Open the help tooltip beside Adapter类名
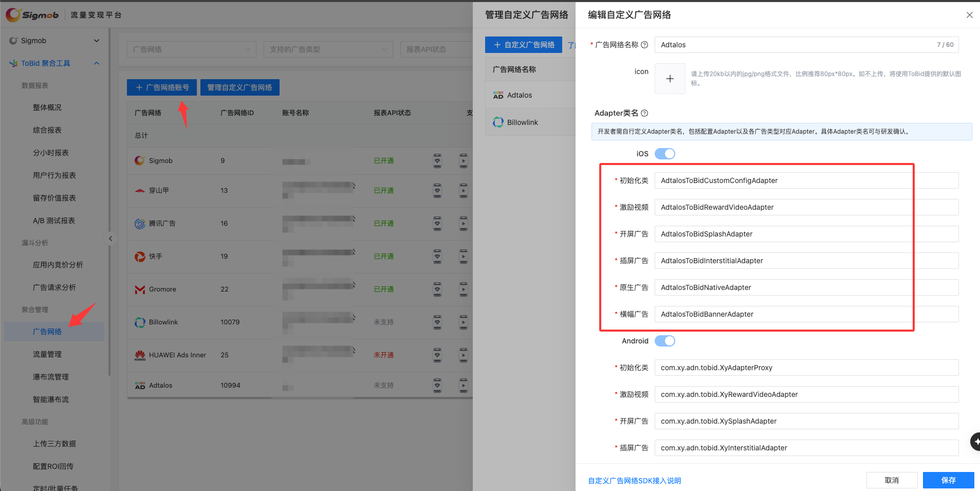 click(x=644, y=113)
